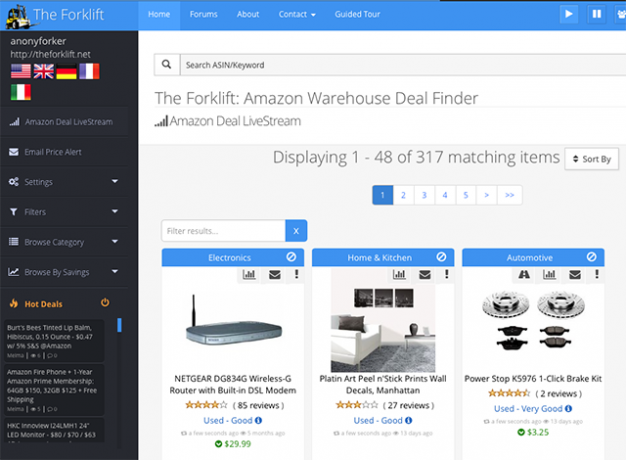Image resolution: width=626 pixels, height=460 pixels.
Task: Report Platin Art decals exclamation icon
Action: pyautogui.click(x=447, y=275)
